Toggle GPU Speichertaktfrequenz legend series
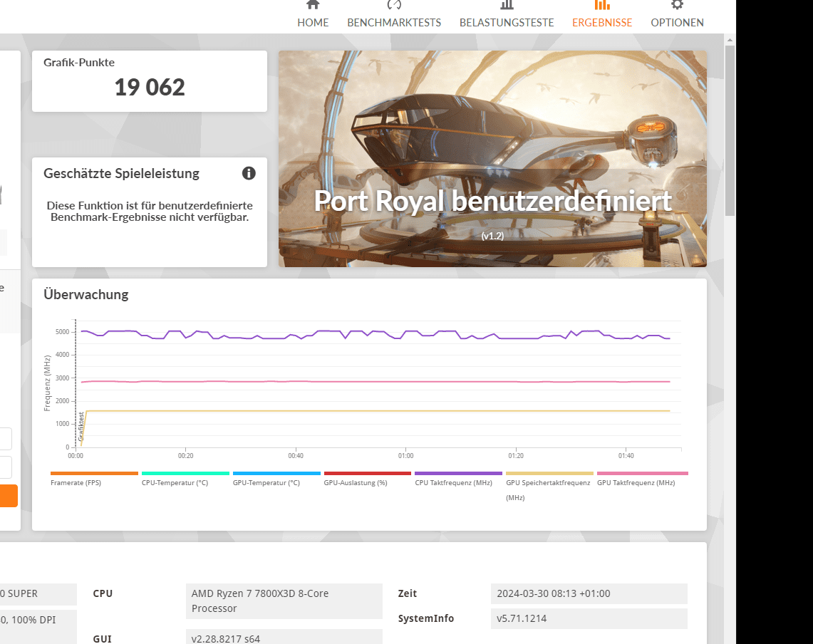 (x=549, y=486)
